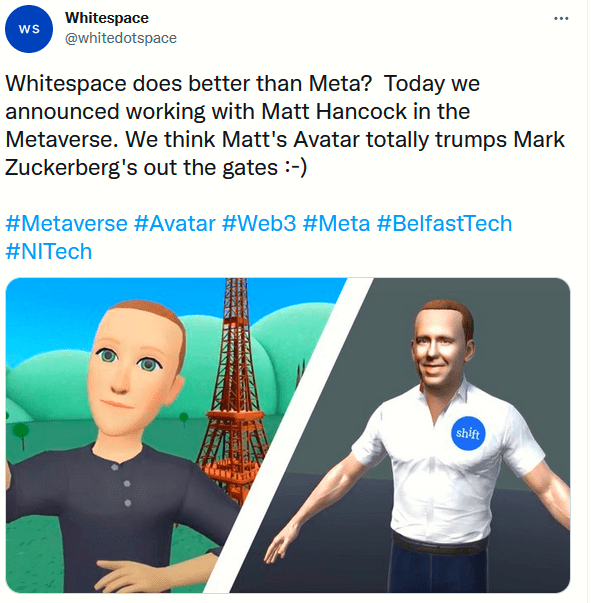This screenshot has height=603, width=591.
Task: Open the #Metaverse hashtag
Action: pyautogui.click(x=67, y=223)
